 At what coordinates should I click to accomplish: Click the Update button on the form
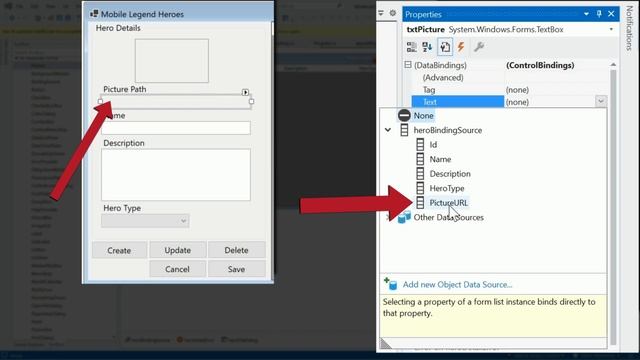[178, 250]
